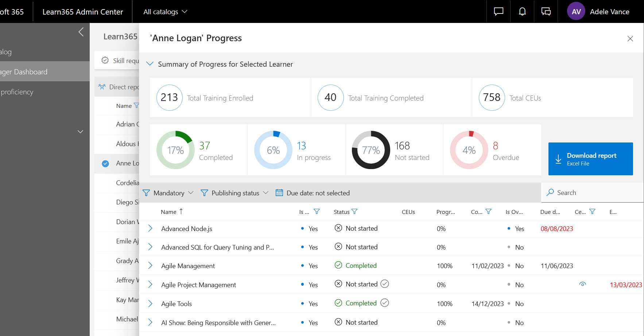Click the 17% Completed progress ring
The width and height of the screenshot is (644, 336).
pos(175,150)
